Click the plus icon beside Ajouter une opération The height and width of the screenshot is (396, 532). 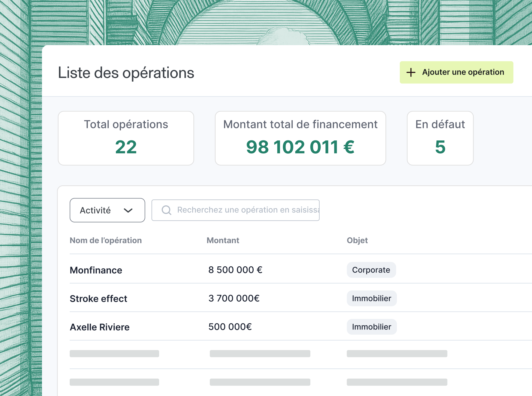click(x=411, y=72)
